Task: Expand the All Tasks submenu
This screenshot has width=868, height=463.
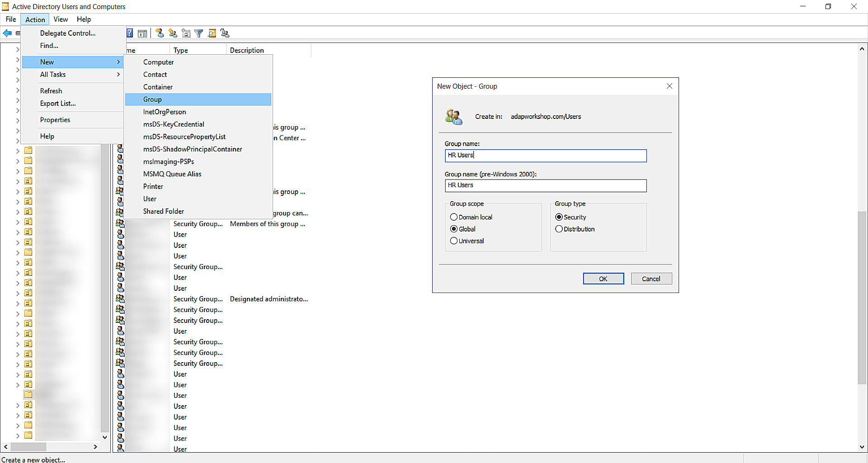Action: click(x=53, y=75)
